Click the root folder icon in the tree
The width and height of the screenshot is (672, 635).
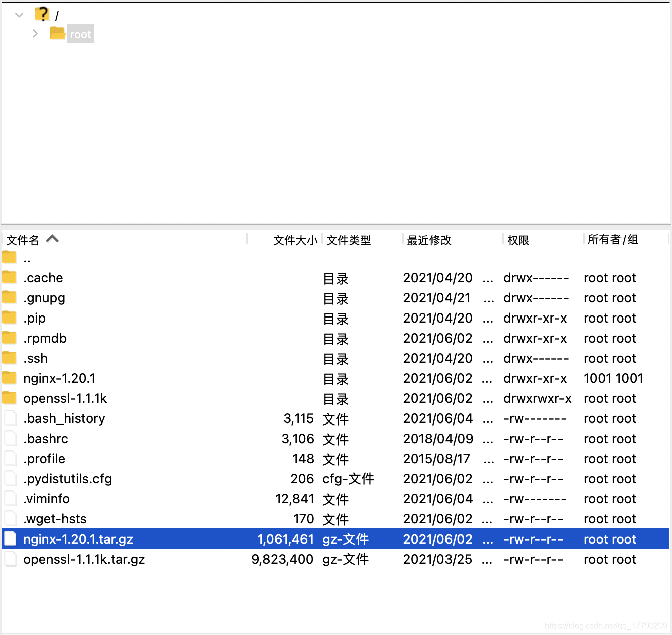(58, 33)
